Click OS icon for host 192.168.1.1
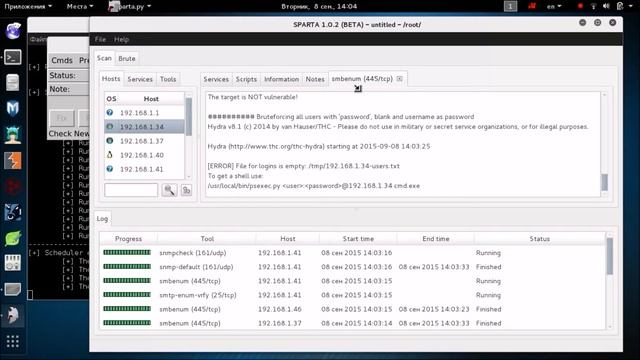Viewport: 640px width, 360px height. [x=110, y=113]
